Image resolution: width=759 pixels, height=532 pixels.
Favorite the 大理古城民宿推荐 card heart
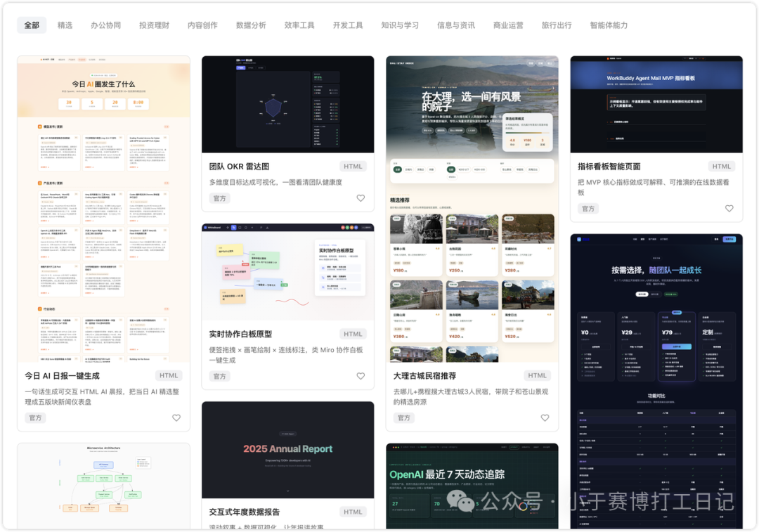pos(545,417)
